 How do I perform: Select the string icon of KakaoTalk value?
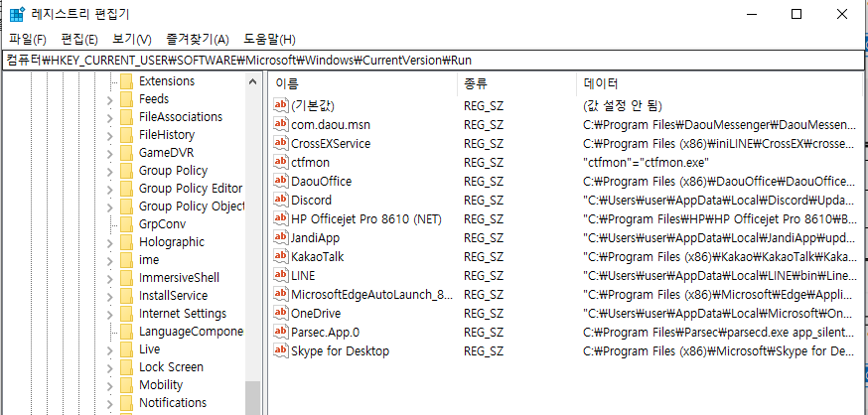[282, 256]
